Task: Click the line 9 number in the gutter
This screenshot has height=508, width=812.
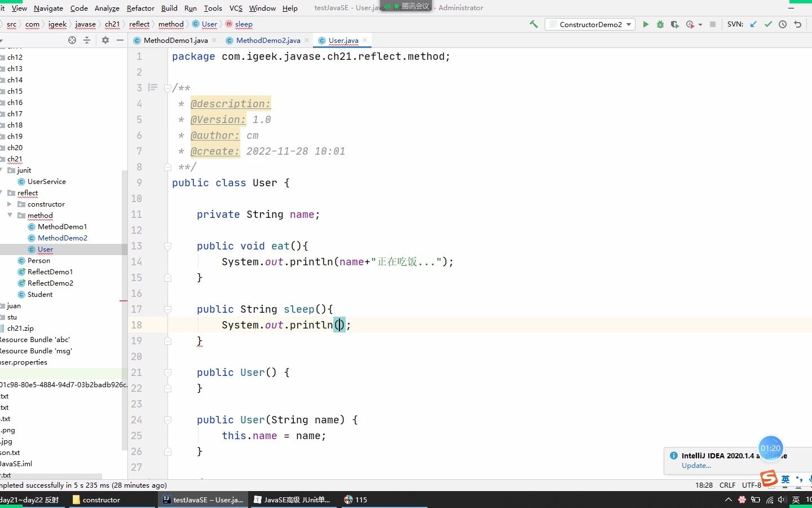Action: (139, 183)
